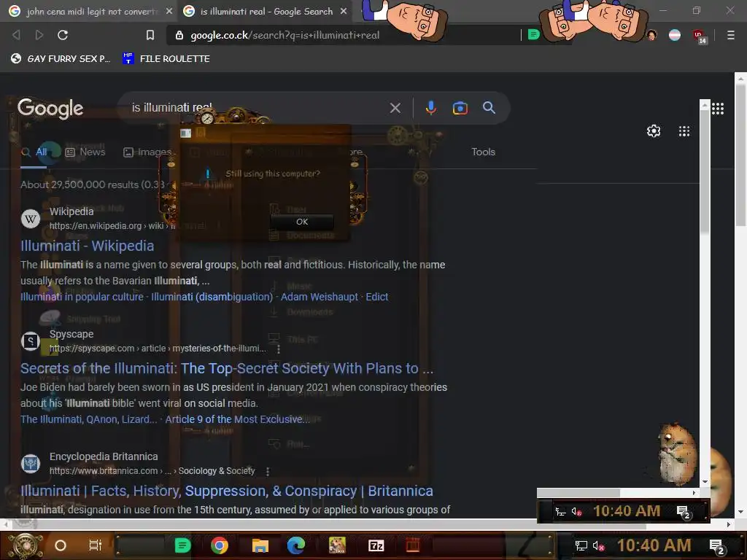Click the Wikipedia favicon icon
747x560 pixels.
(31, 219)
